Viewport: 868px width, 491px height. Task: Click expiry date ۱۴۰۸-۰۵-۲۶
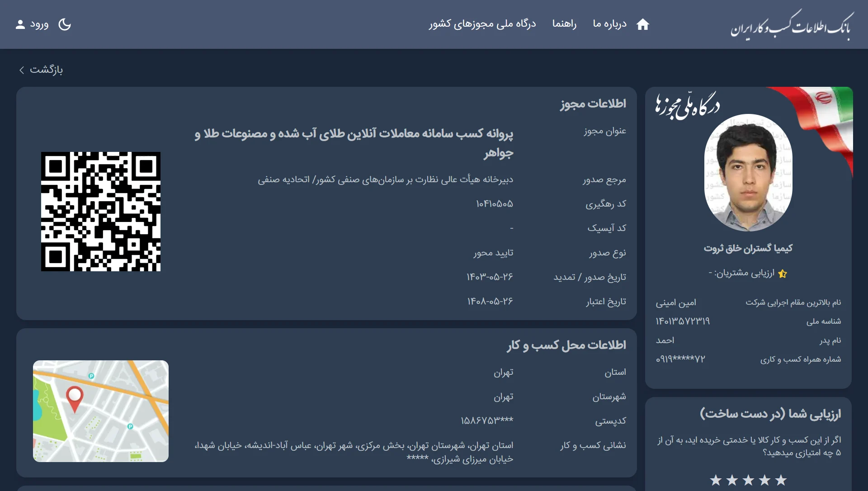[x=490, y=301]
